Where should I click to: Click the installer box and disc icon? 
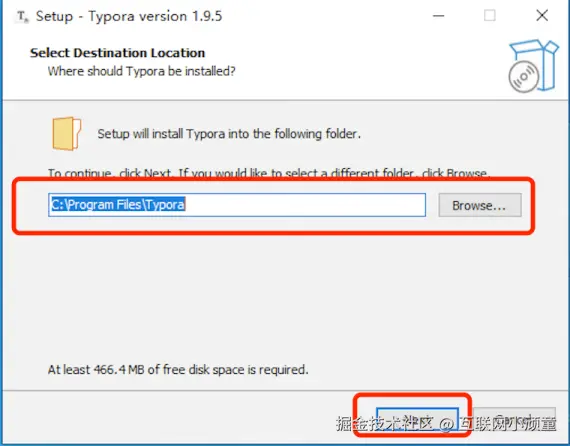pyautogui.click(x=533, y=66)
